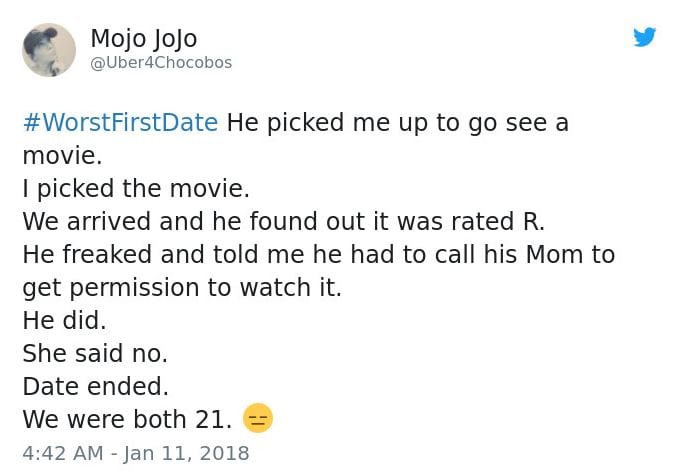Click the display name Mojo JoJo
Screen dimensions: 683x475
coord(144,39)
